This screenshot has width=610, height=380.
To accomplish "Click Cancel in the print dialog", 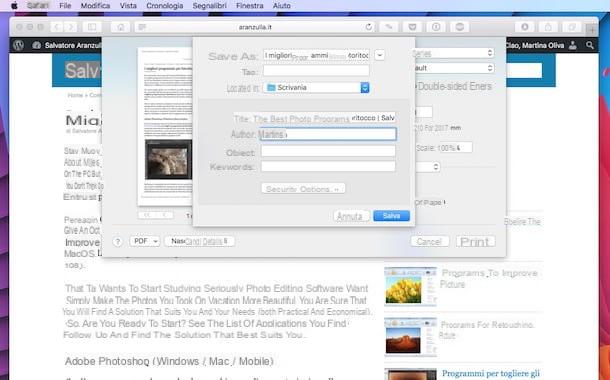I will 429,242.
